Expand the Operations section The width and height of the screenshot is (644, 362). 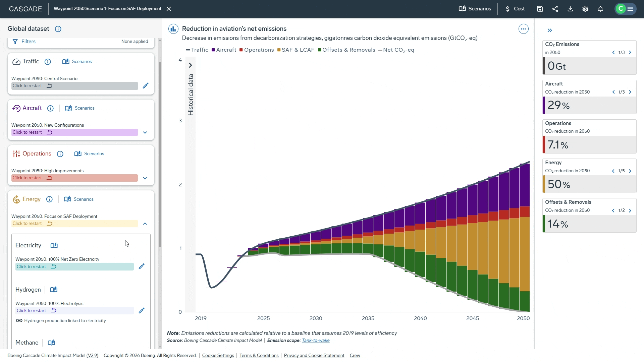pos(145,178)
